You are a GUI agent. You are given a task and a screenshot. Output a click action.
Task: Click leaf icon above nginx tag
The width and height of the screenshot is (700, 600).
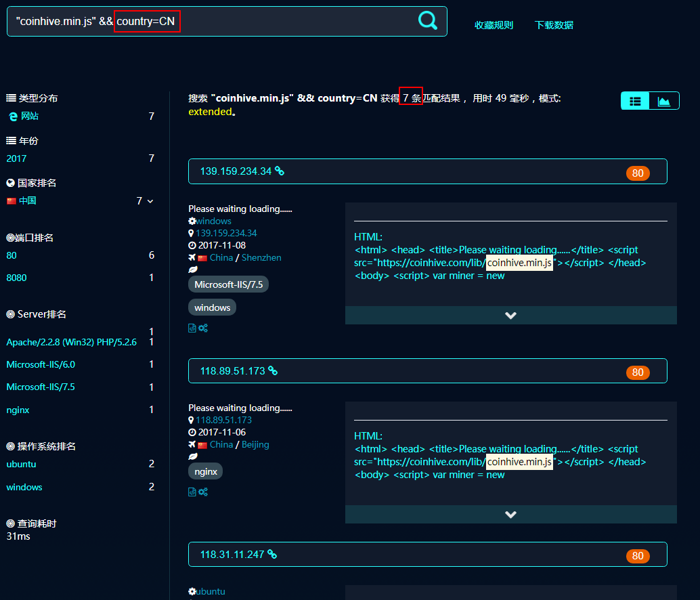[x=193, y=456]
